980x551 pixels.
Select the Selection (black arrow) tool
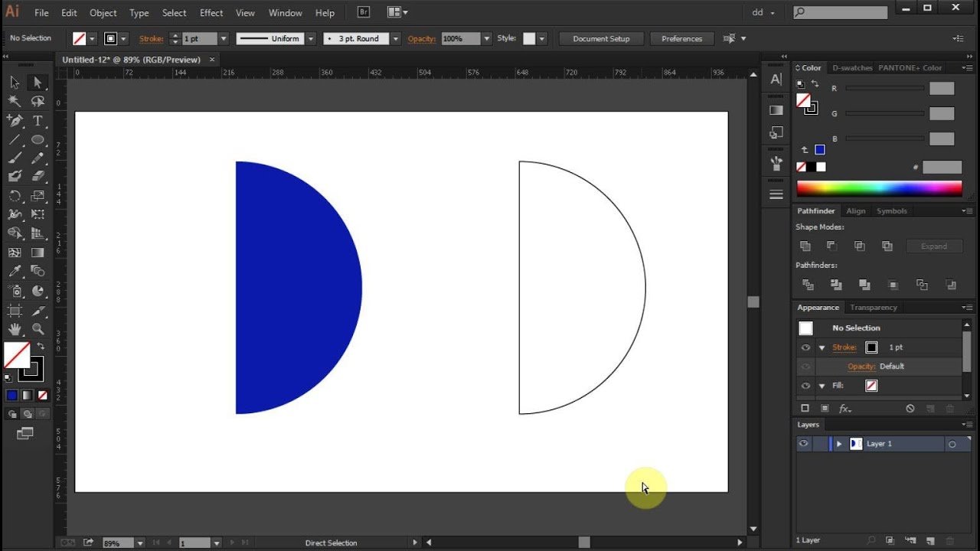tap(15, 83)
